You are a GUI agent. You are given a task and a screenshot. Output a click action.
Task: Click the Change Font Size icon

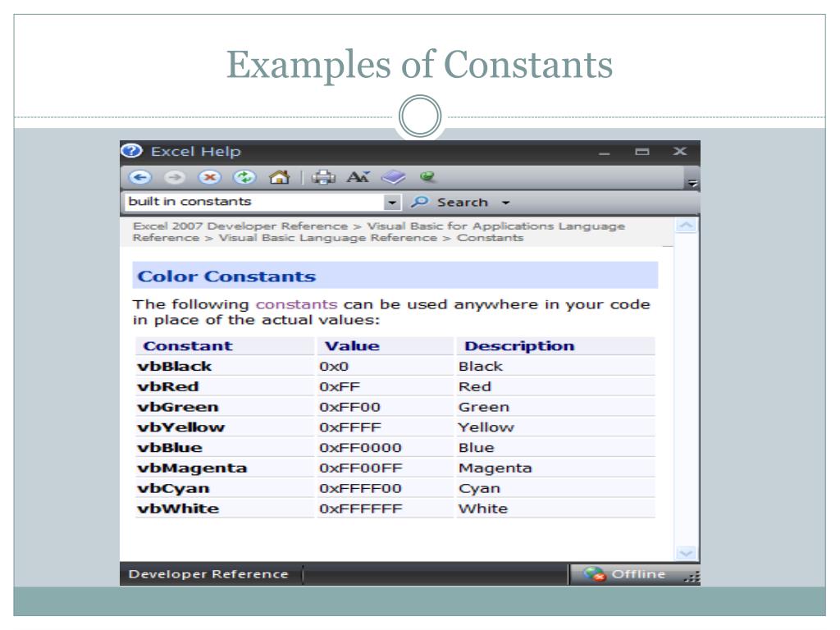[x=358, y=177]
